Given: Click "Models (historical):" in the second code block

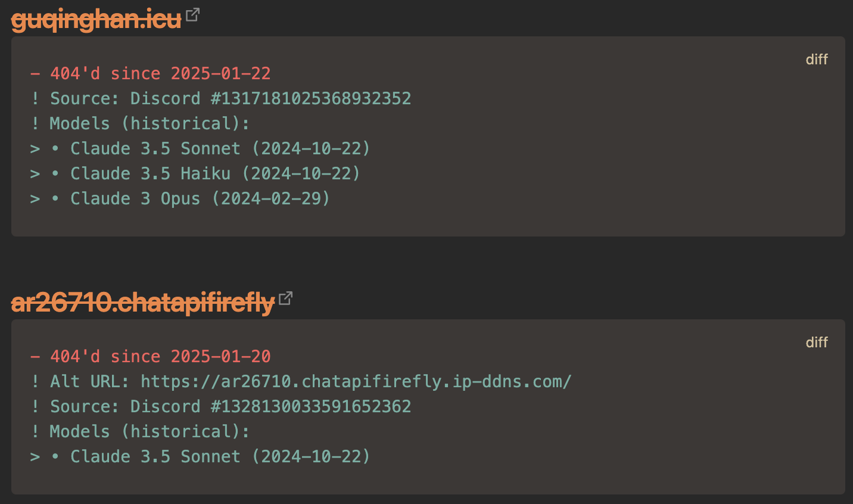Looking at the screenshot, I should 150,431.
